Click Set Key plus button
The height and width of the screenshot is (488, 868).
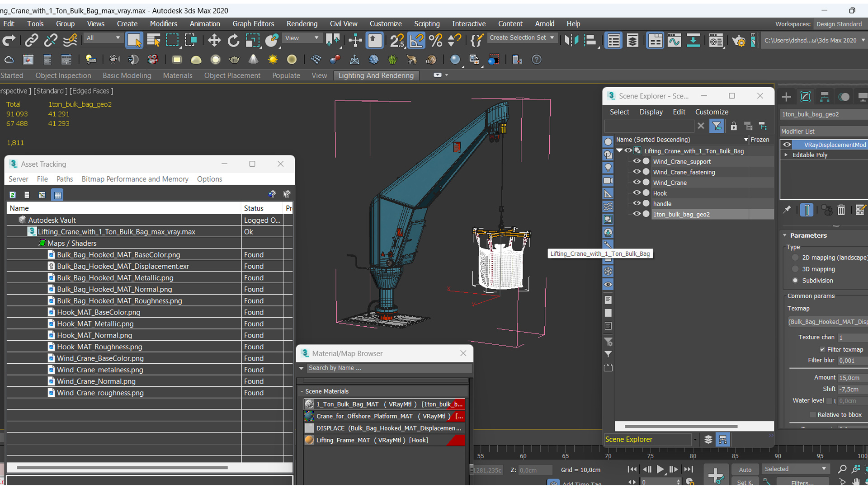point(716,475)
